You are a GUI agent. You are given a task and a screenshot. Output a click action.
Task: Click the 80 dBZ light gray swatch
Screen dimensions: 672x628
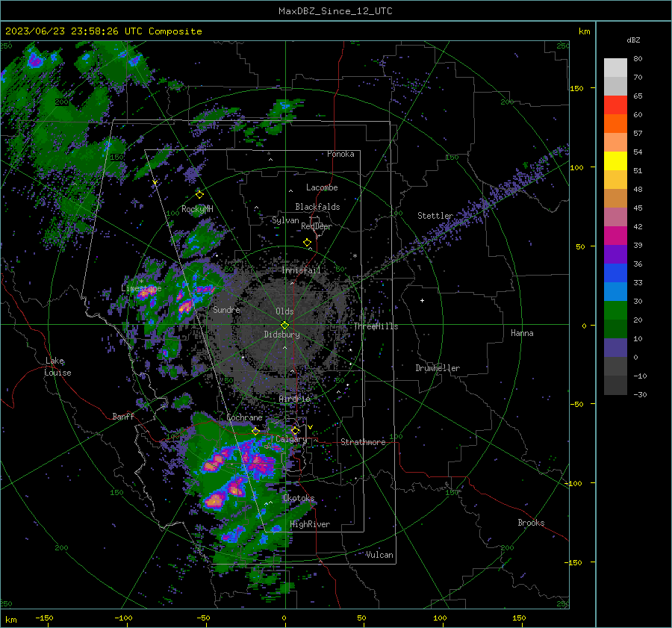615,67
